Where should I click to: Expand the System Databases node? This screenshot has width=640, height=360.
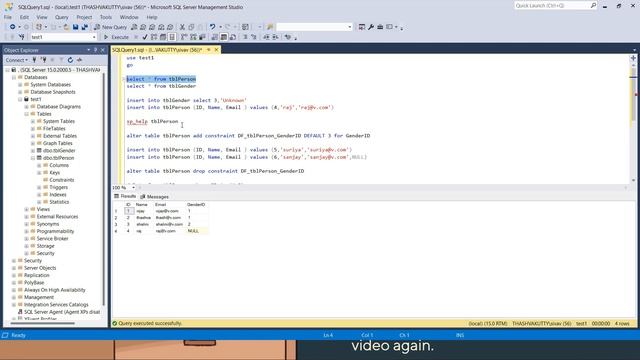point(20,84)
